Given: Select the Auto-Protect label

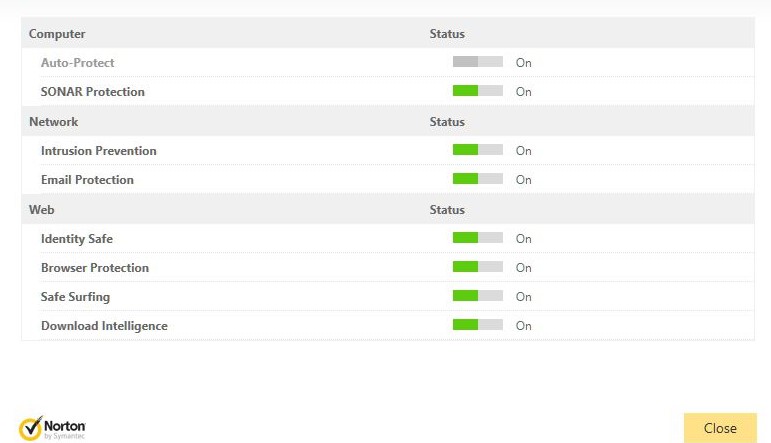Looking at the screenshot, I should [78, 63].
